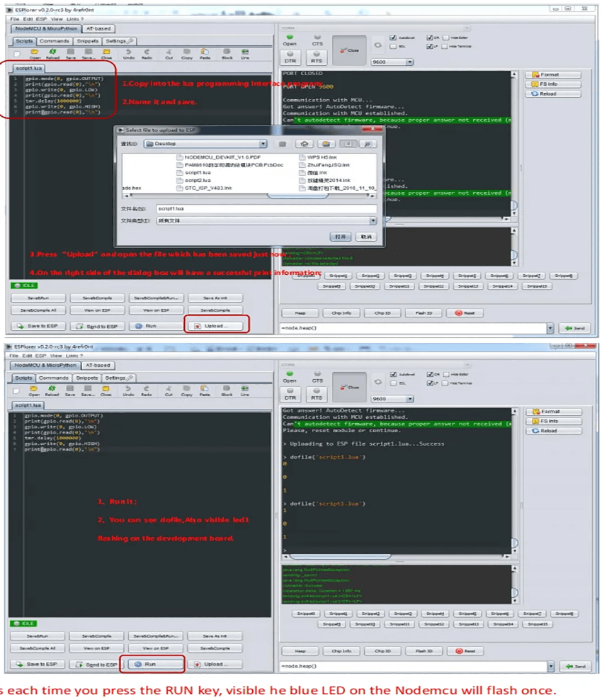Expand the file type dropdown in the upload dialog
602x700 pixels.
pos(373,221)
